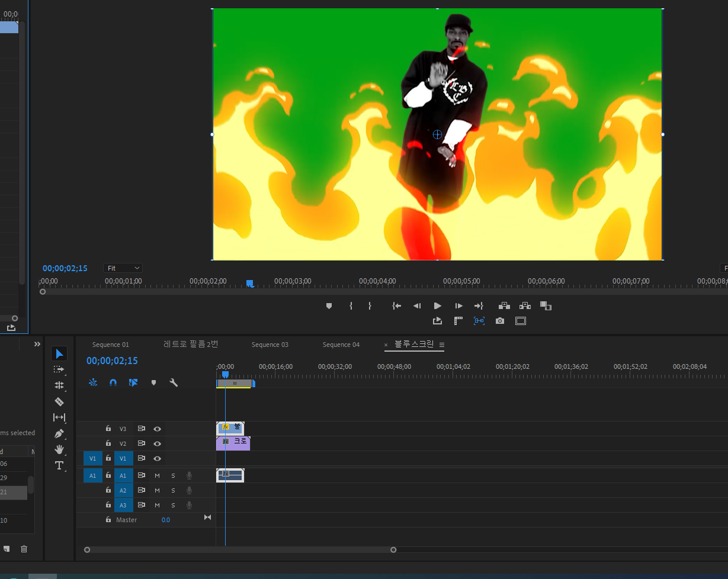Image resolution: width=728 pixels, height=579 pixels.
Task: Click the timeline timecode 00;00;02;15
Action: coord(112,361)
